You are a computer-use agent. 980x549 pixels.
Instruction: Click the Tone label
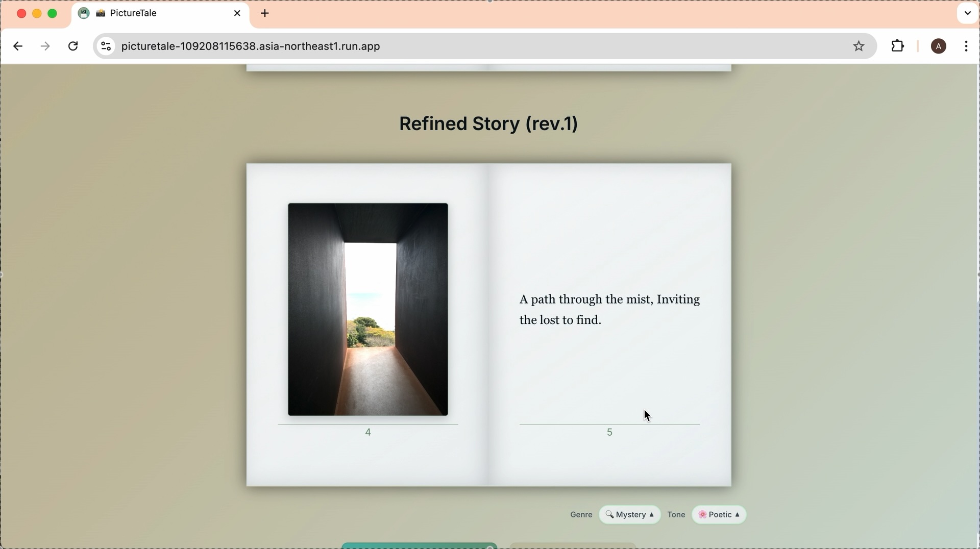[676, 515]
